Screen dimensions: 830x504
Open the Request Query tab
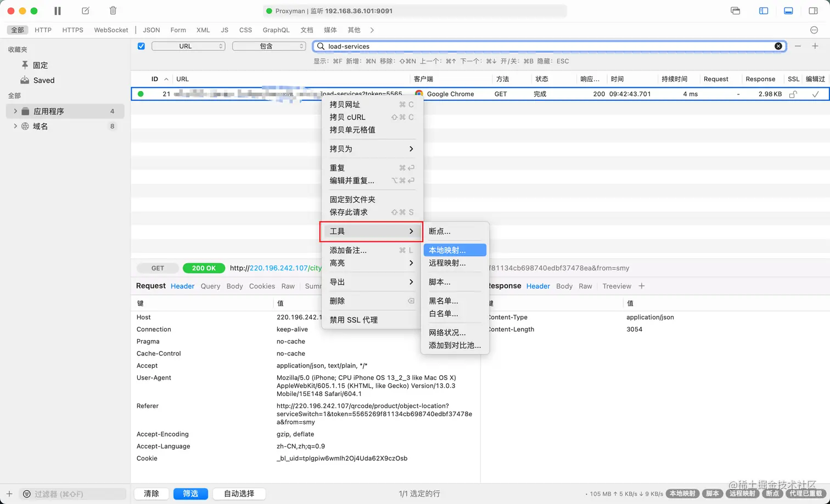pyautogui.click(x=210, y=286)
